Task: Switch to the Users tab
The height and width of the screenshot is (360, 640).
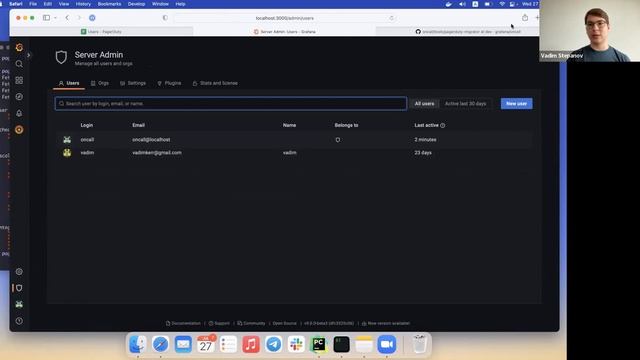Action: click(69, 83)
